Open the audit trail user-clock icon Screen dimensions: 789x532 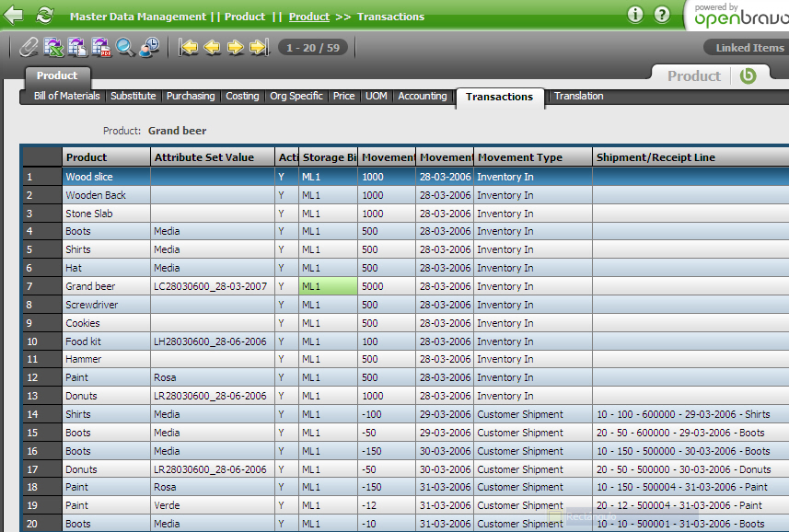149,47
